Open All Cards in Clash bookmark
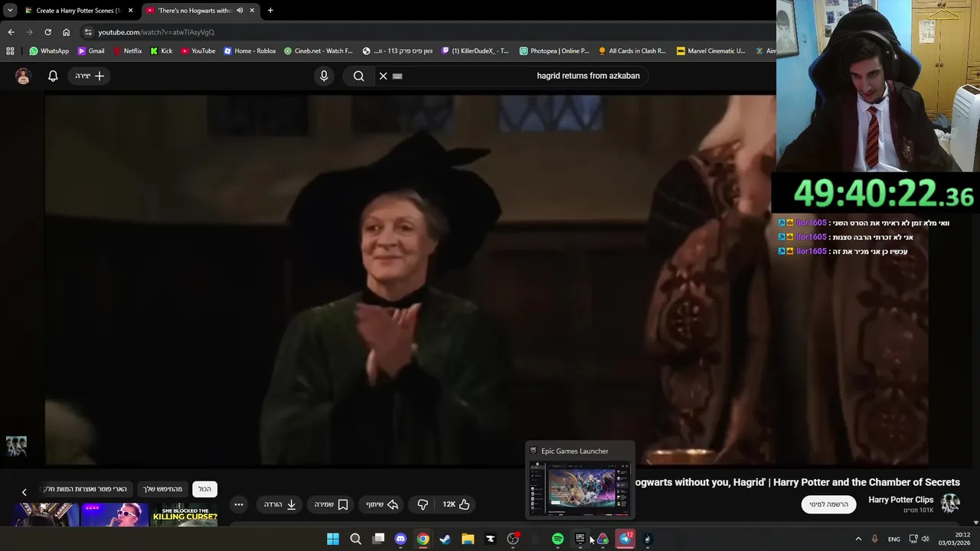The height and width of the screenshot is (551, 980). click(632, 51)
